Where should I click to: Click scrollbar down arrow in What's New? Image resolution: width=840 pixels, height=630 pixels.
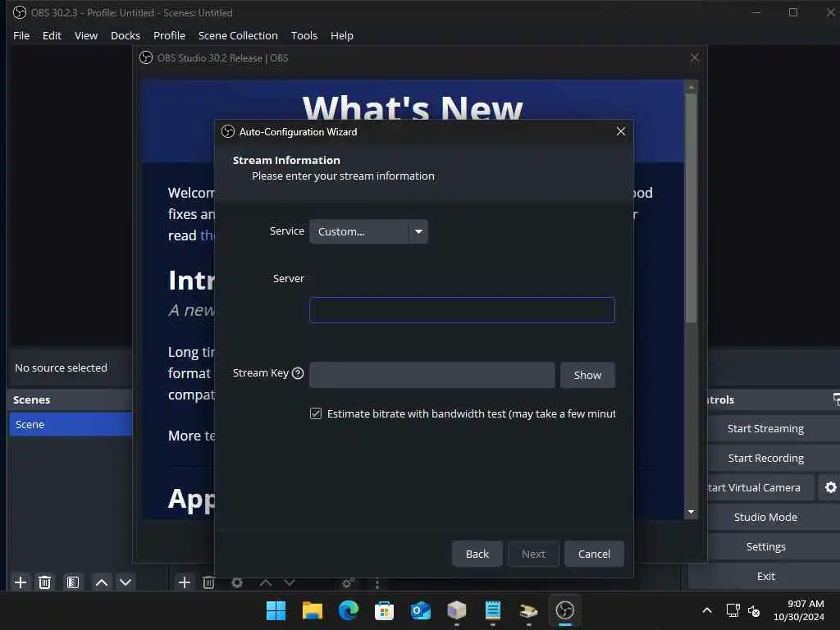(x=692, y=512)
